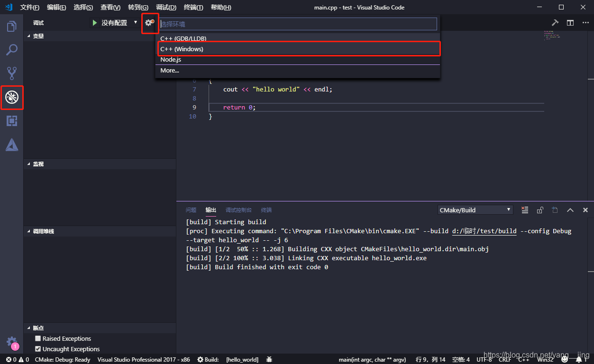Enable the Raised Exceptions checkbox
Viewport: 594px width, 364px height.
(38, 338)
